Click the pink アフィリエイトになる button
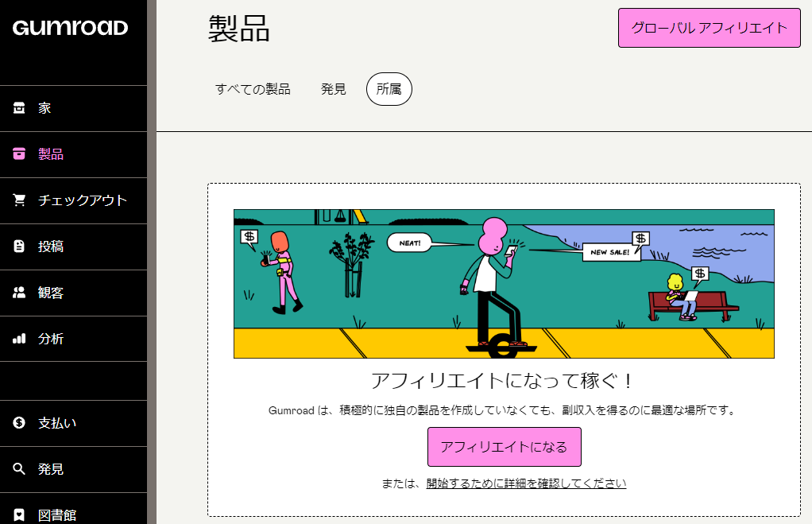This screenshot has height=524, width=812. [x=504, y=447]
